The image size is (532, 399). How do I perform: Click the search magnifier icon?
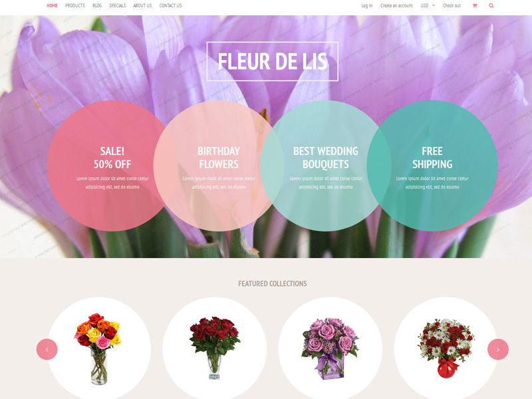tap(491, 6)
